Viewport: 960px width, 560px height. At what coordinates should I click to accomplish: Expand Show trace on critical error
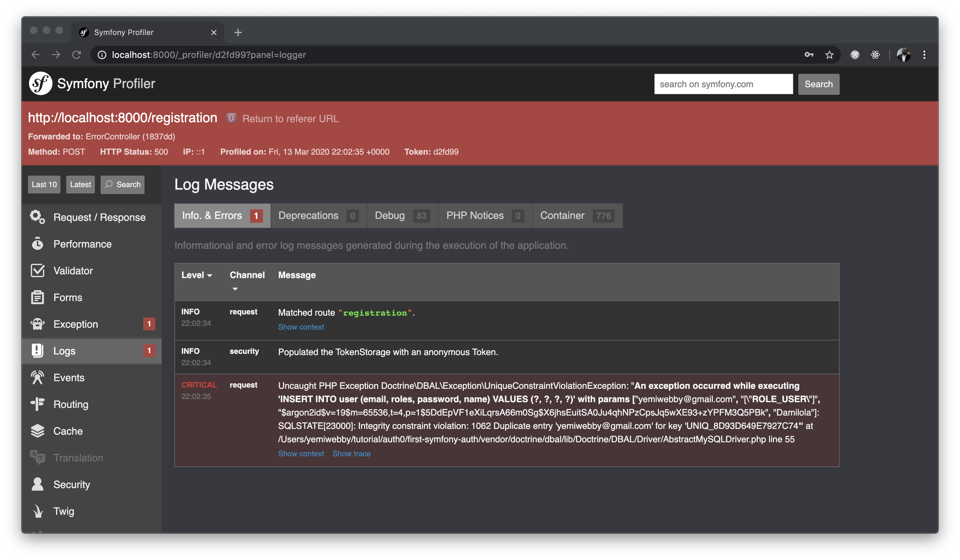click(x=351, y=453)
